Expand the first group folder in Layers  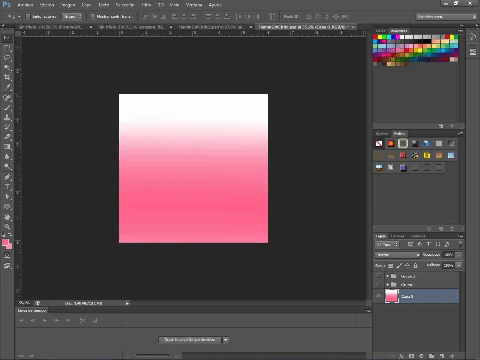click(387, 276)
